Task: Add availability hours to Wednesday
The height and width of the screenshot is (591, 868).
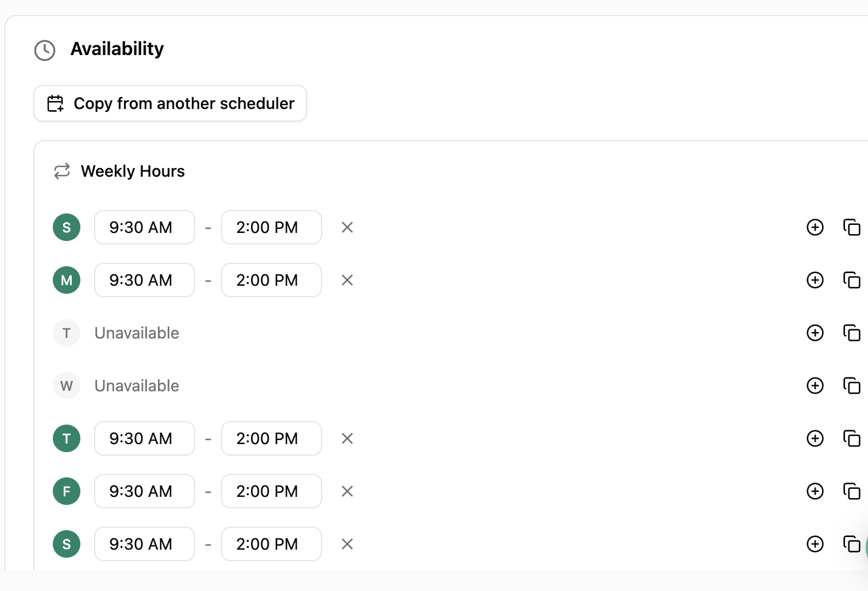Action: (x=815, y=386)
